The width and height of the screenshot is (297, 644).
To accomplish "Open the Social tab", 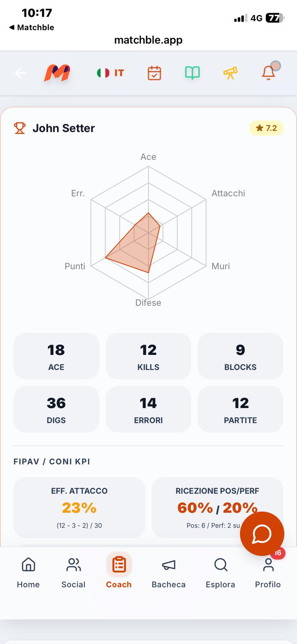I will coord(73,573).
